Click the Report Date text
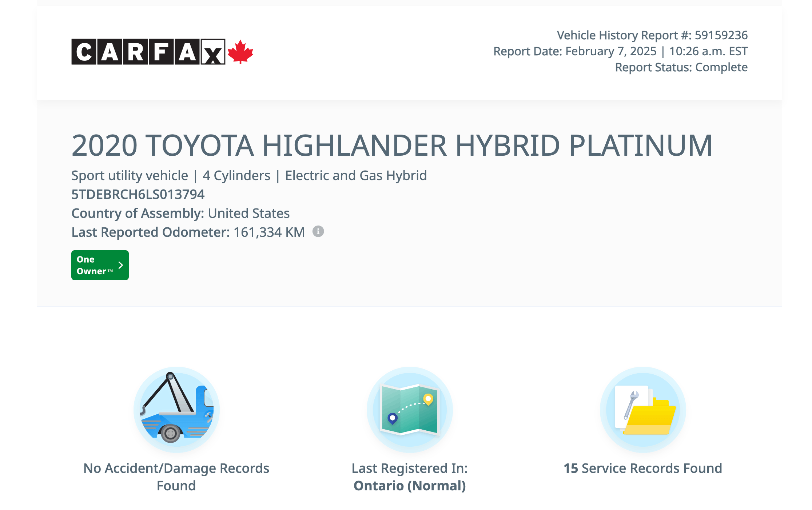This screenshot has width=812, height=510. coord(620,51)
